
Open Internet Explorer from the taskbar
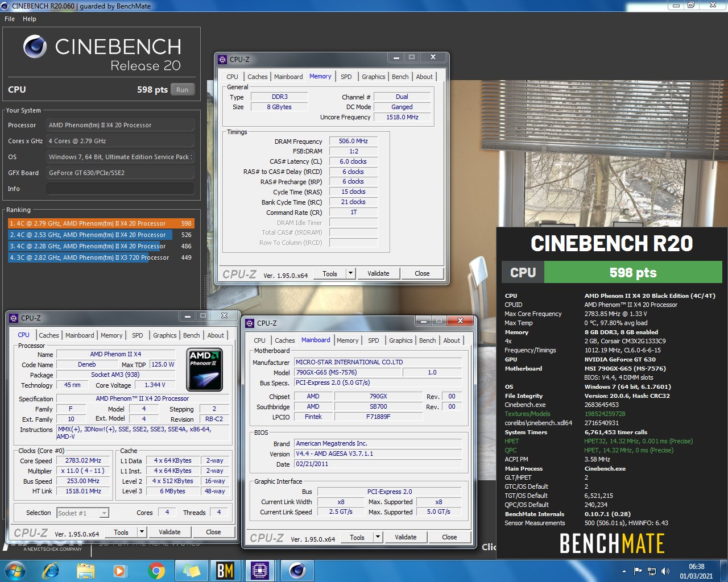(x=51, y=570)
